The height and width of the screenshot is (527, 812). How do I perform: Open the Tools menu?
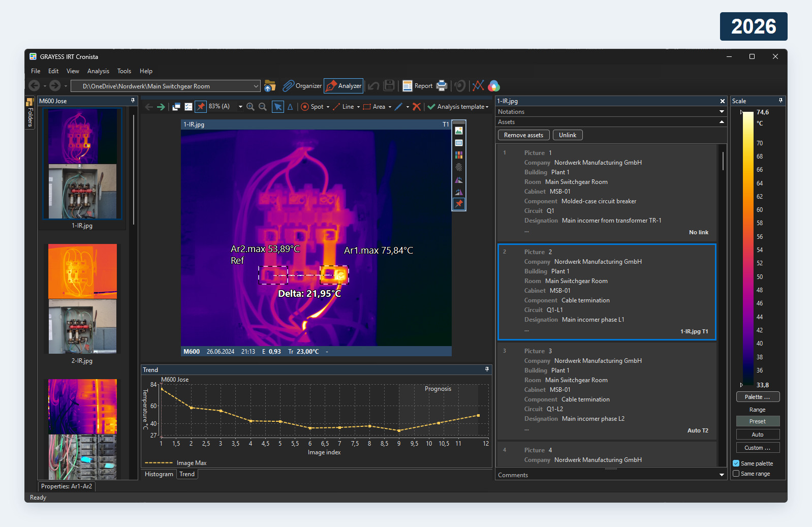(124, 71)
